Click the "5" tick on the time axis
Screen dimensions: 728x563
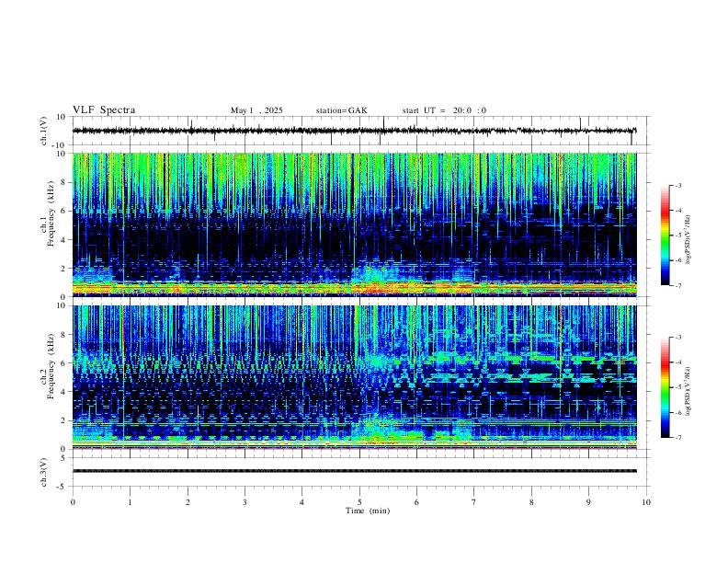coord(359,502)
